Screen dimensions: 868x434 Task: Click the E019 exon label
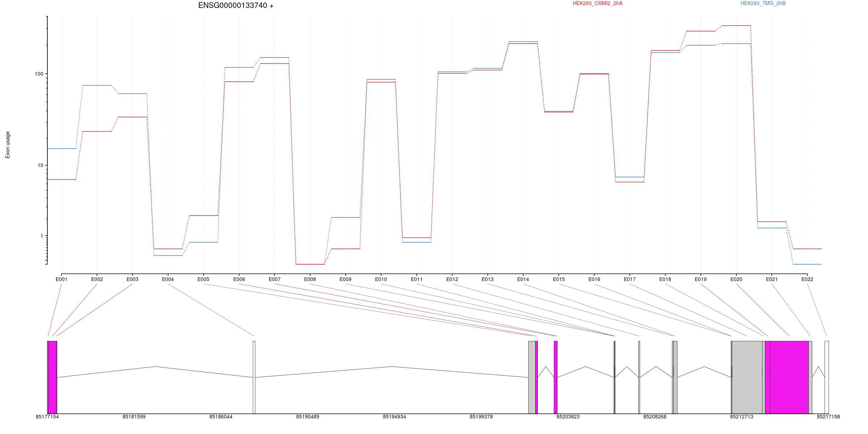click(x=701, y=279)
